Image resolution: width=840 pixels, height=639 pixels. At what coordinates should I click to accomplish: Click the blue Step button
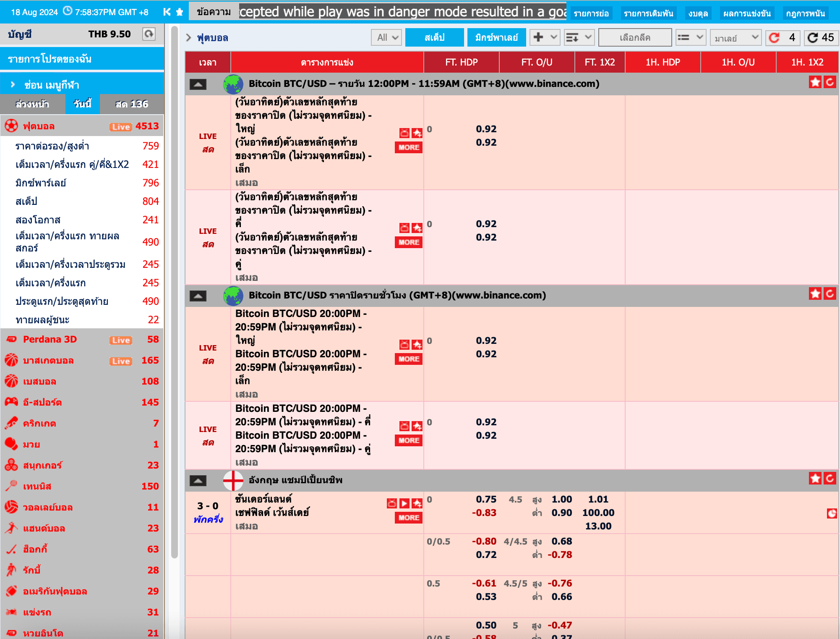coord(435,38)
